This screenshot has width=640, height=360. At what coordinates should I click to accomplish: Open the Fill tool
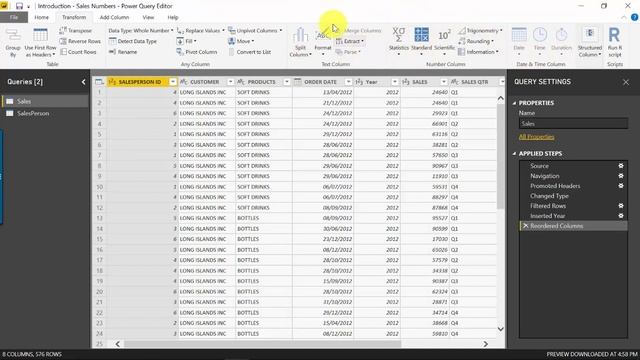coord(187,41)
